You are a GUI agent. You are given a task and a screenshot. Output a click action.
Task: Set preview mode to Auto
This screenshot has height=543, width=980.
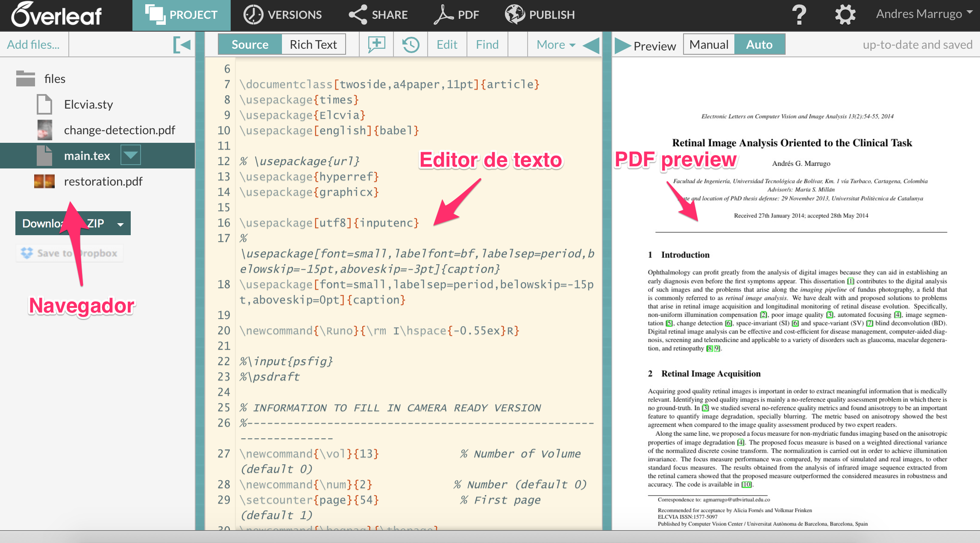759,44
